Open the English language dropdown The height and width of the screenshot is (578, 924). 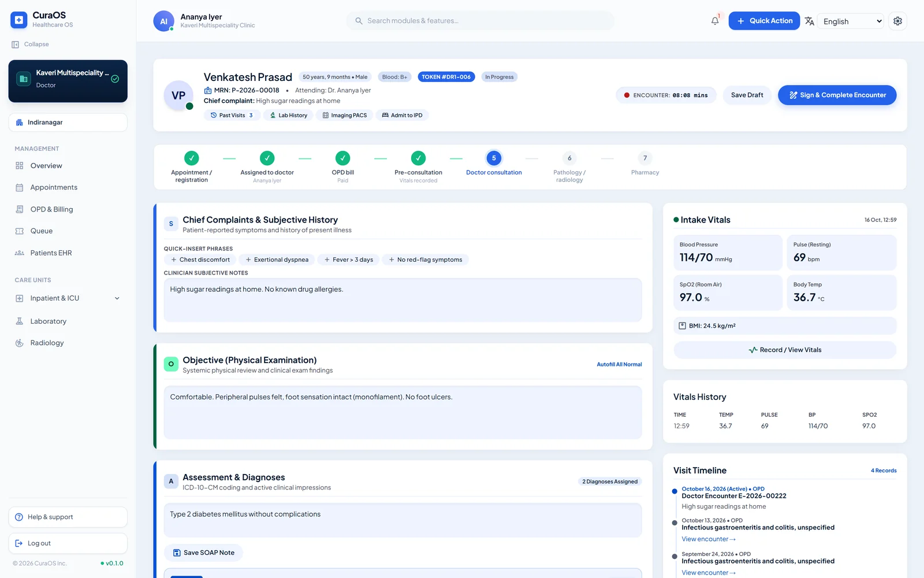point(851,21)
